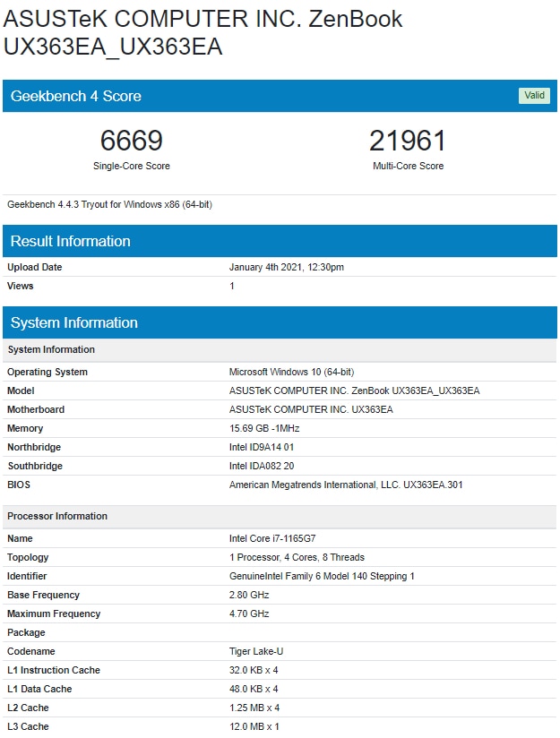Click the Operating System label
Image resolution: width=560 pixels, height=738 pixels.
pos(47,372)
